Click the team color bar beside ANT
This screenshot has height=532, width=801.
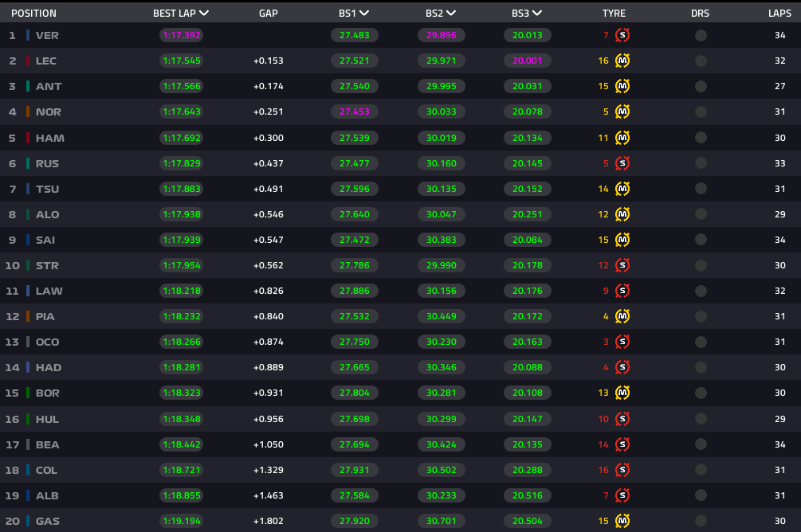(28, 86)
